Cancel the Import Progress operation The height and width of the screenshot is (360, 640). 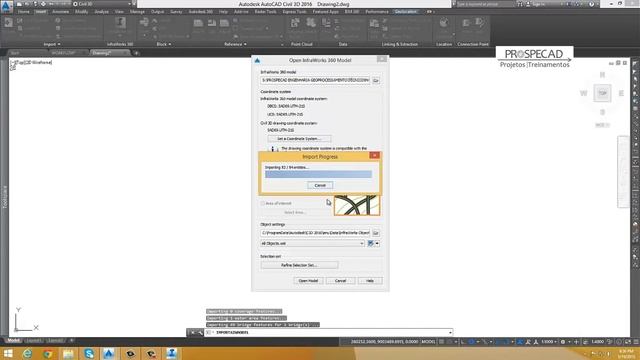tap(320, 185)
